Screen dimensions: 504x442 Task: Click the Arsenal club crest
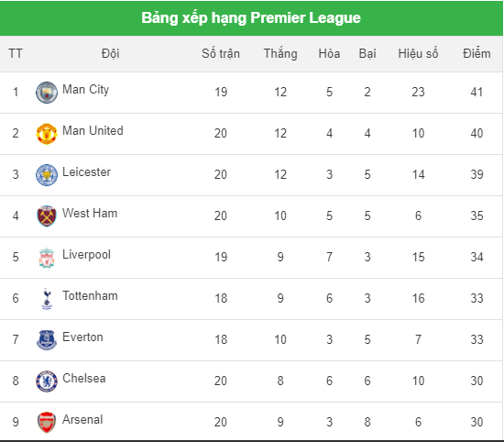point(47,423)
